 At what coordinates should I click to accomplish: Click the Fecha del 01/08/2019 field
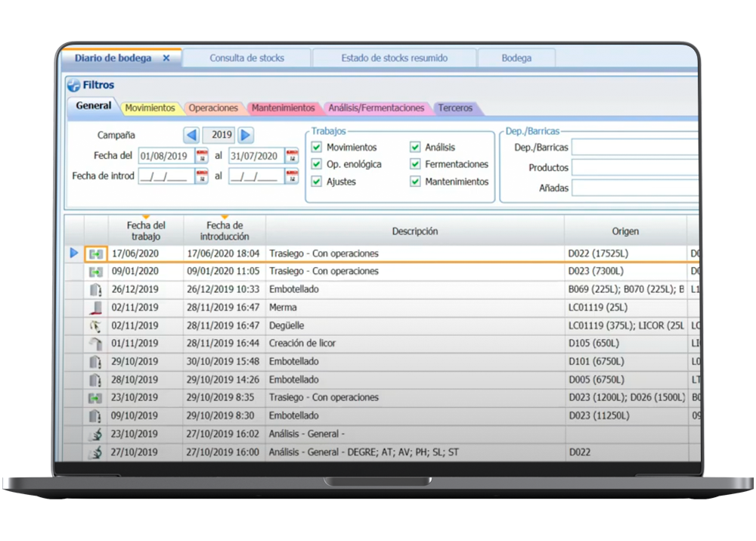click(x=166, y=156)
